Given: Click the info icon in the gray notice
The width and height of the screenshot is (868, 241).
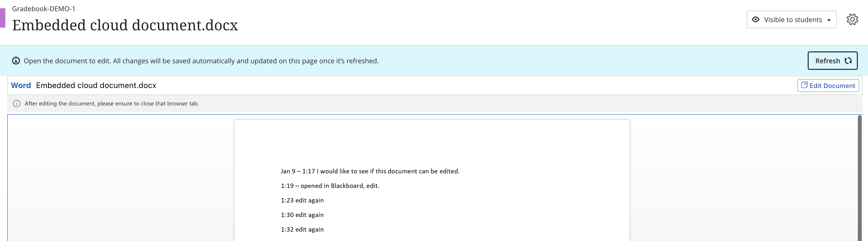Looking at the screenshot, I should [16, 104].
